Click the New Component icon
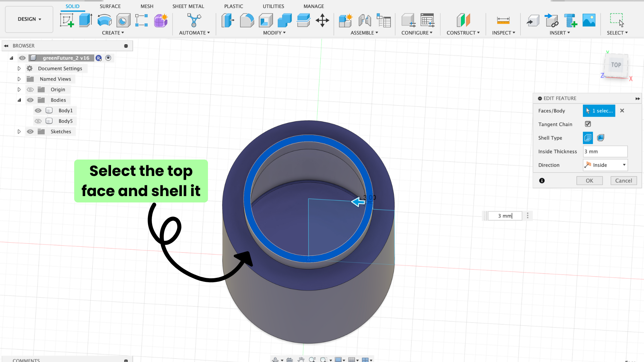Image resolution: width=644 pixels, height=362 pixels. (345, 20)
